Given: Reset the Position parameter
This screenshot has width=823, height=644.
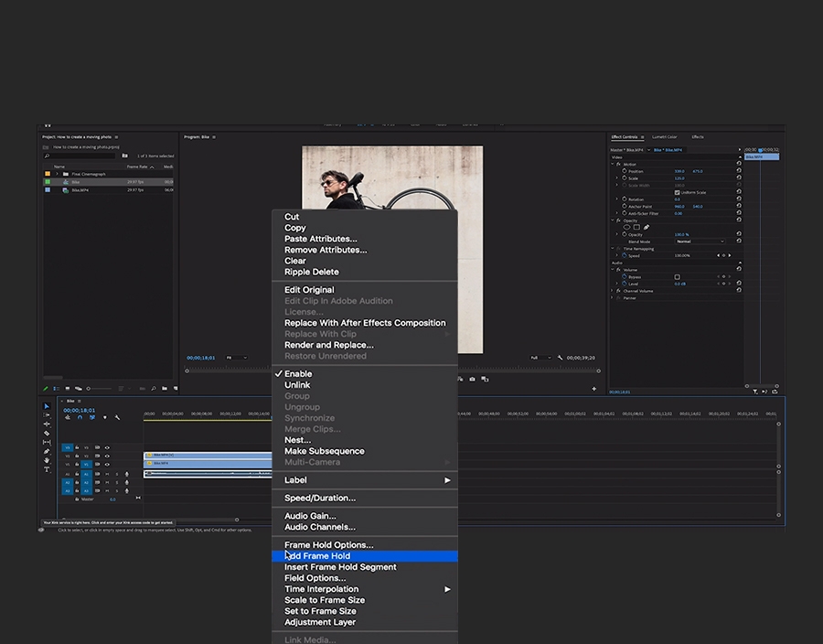Looking at the screenshot, I should click(739, 170).
